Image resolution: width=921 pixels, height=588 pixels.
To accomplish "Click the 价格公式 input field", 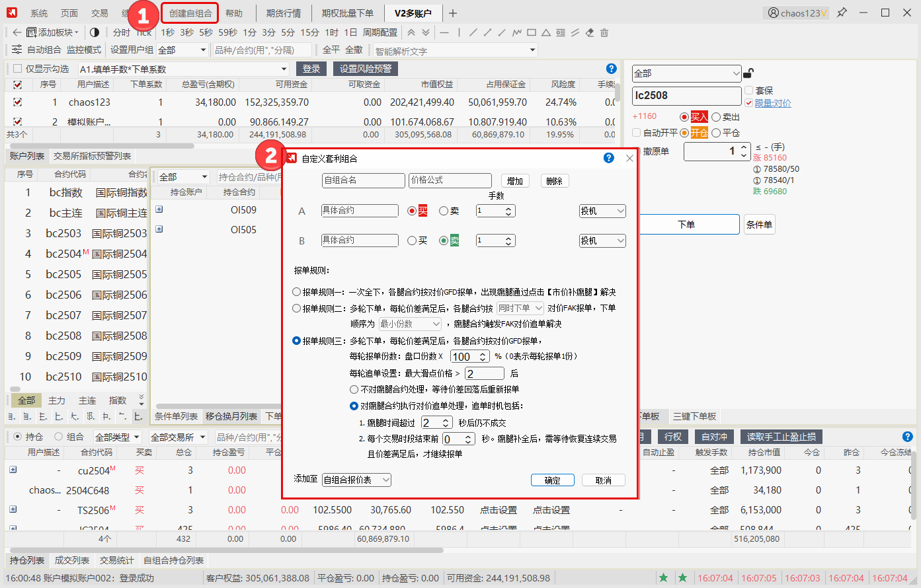I will tap(450, 180).
